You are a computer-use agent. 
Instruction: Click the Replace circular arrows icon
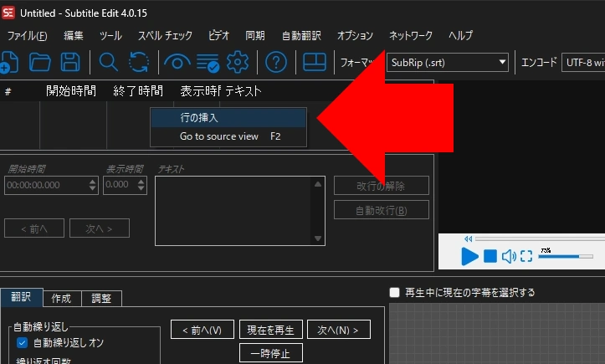(x=139, y=62)
